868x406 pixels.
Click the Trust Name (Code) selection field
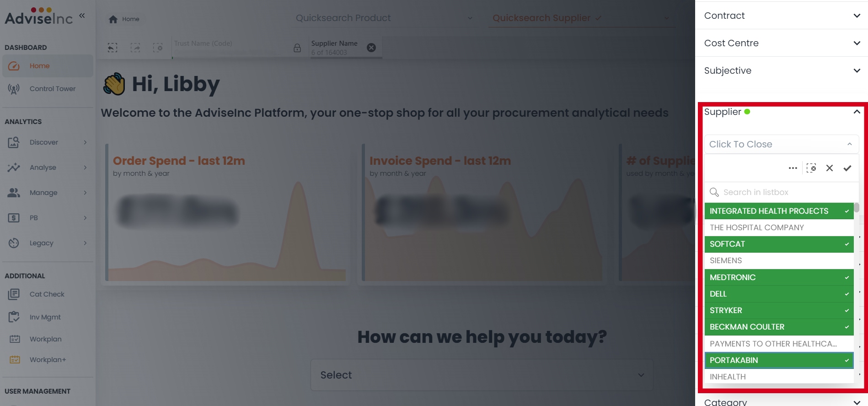tap(232, 48)
